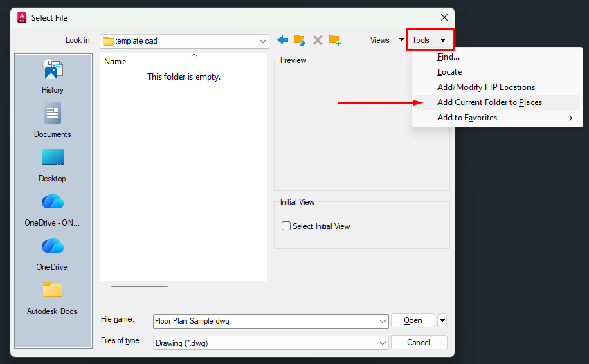The height and width of the screenshot is (364, 589).
Task: Open the Documents place
Action: [53, 120]
